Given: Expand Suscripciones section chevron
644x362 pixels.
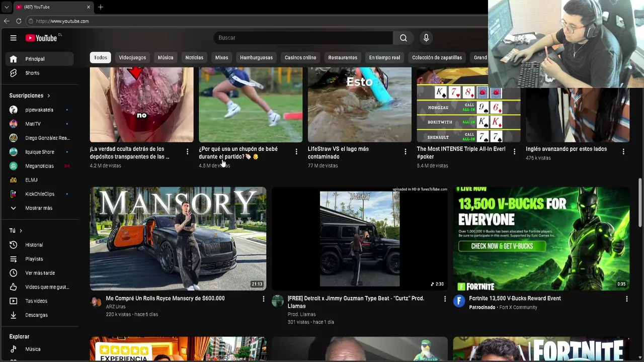Looking at the screenshot, I should point(49,96).
